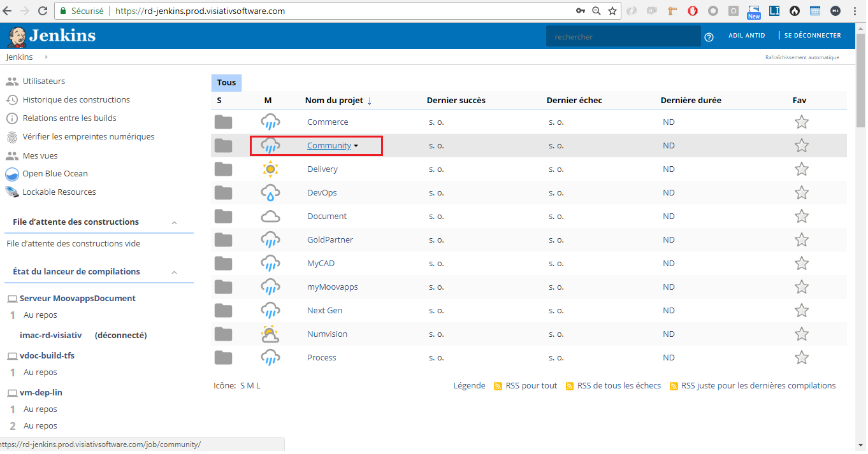The width and height of the screenshot is (868, 454).
Task: Focus the rechercher search field
Action: pyautogui.click(x=623, y=37)
